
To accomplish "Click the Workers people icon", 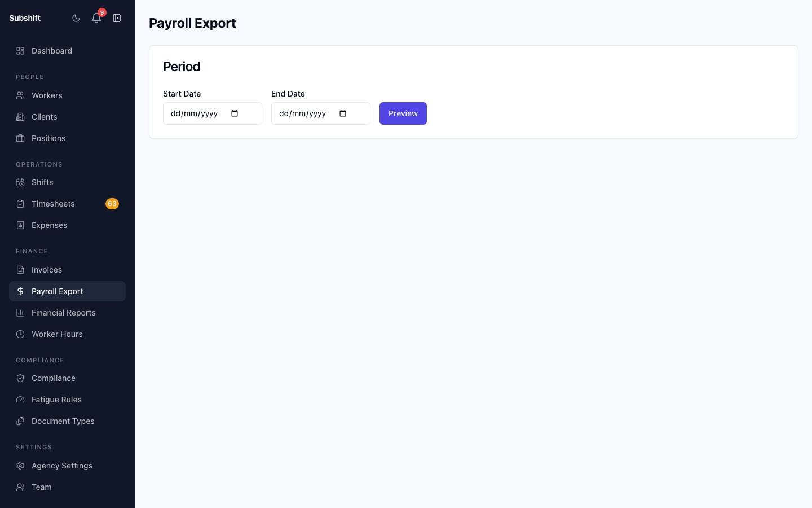I will tap(20, 95).
